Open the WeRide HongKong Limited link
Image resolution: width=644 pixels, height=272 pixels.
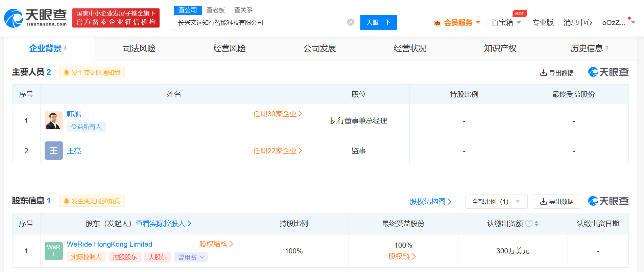tap(110, 244)
